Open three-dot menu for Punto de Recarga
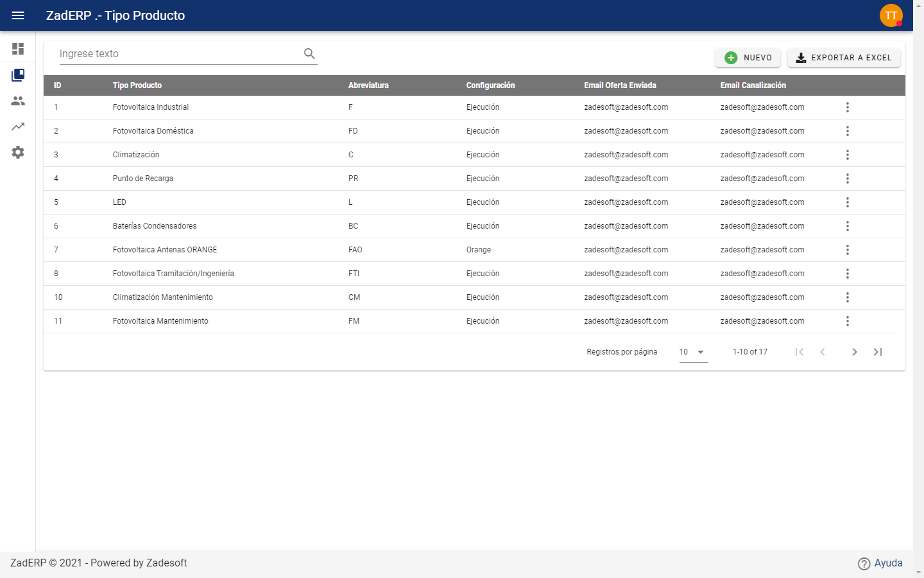The width and height of the screenshot is (924, 578). [848, 179]
